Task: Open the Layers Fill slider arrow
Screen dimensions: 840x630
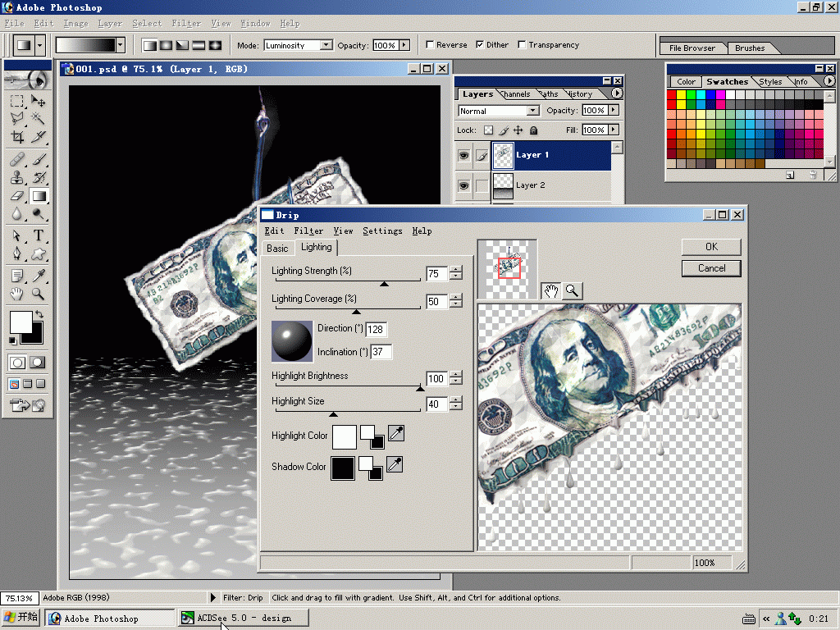Action: (614, 130)
